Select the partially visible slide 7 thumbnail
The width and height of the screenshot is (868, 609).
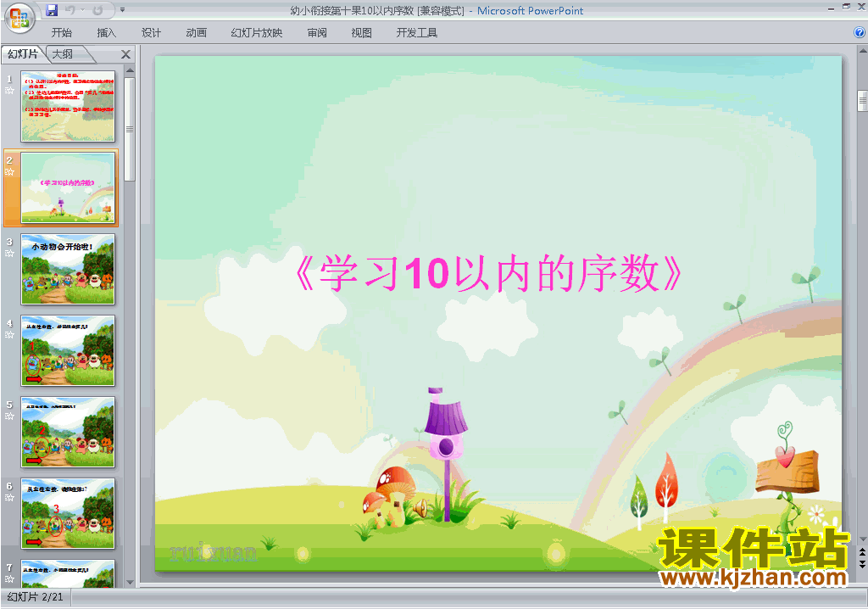pyautogui.click(x=68, y=573)
